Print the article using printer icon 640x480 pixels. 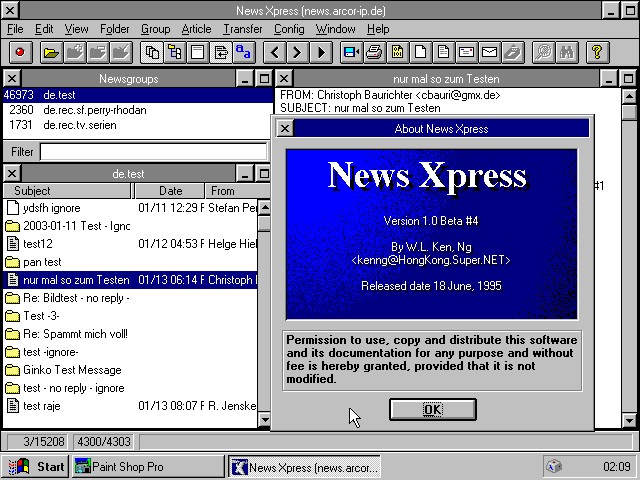click(375, 52)
